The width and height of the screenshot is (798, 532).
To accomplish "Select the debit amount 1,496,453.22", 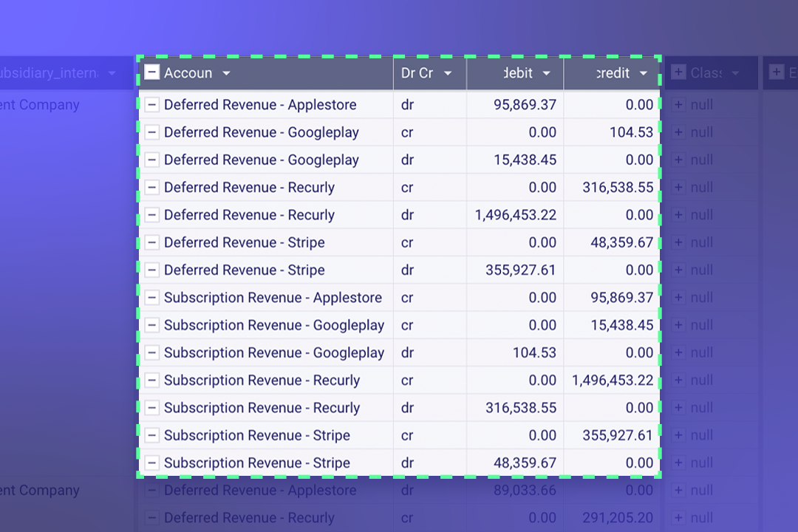I will [516, 215].
